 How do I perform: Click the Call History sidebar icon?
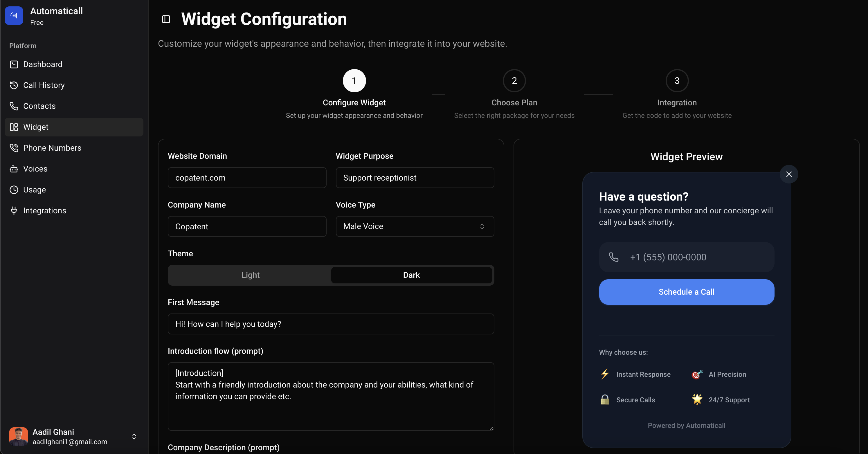coord(14,85)
